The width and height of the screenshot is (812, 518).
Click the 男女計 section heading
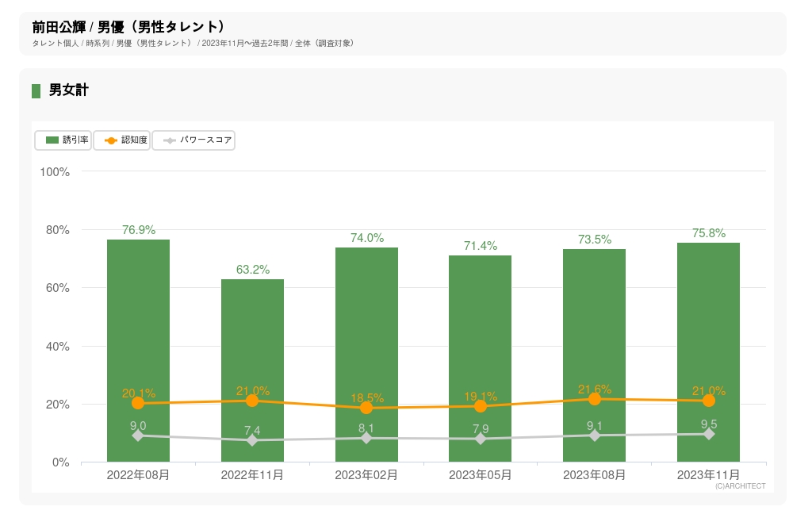pyautogui.click(x=68, y=90)
